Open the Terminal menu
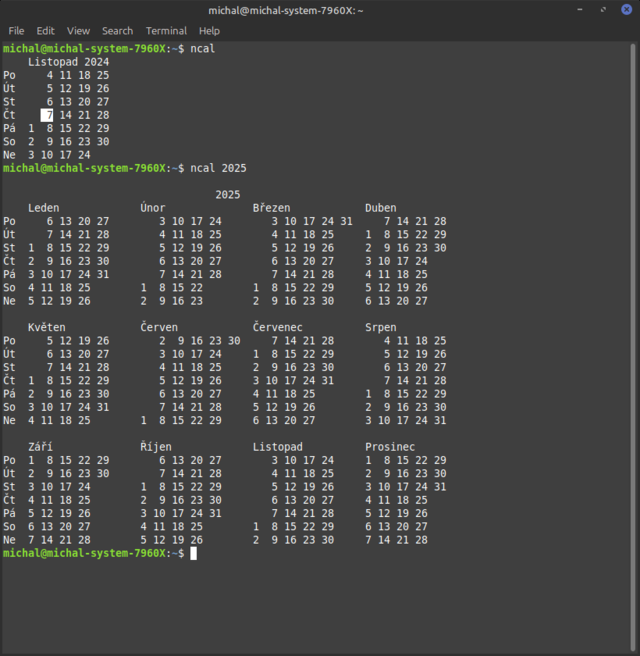640x656 pixels. coord(166,31)
